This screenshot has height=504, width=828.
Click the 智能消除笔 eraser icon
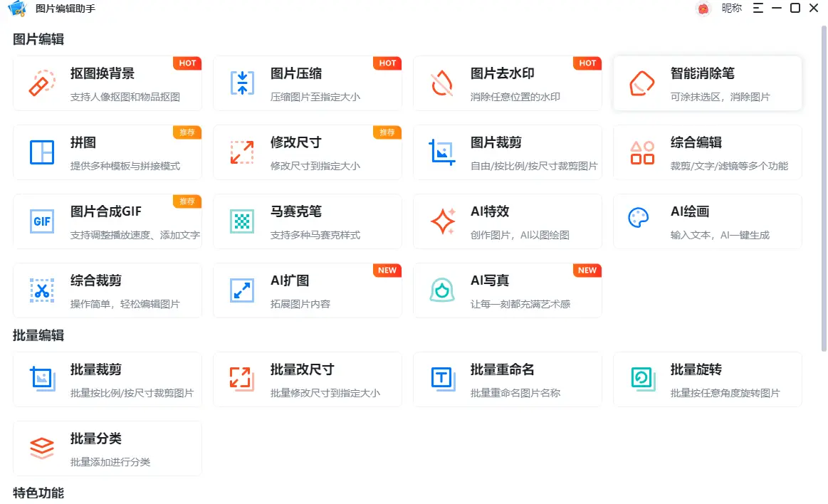click(x=642, y=83)
